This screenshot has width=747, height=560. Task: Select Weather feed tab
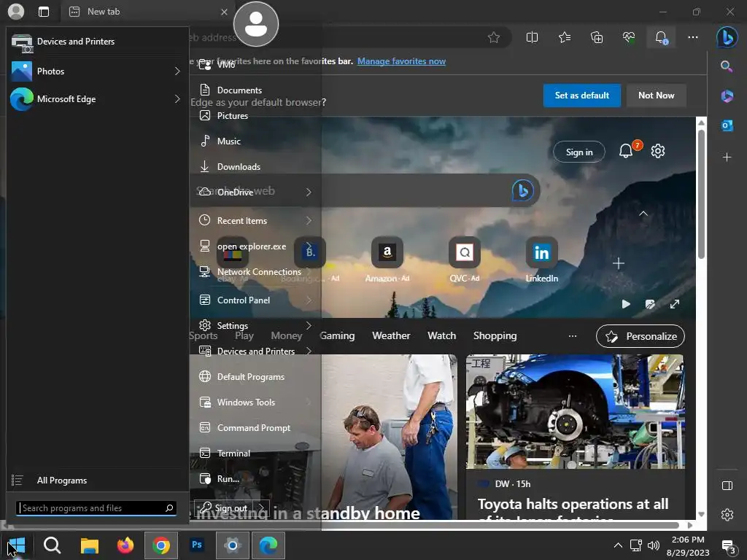(x=391, y=335)
